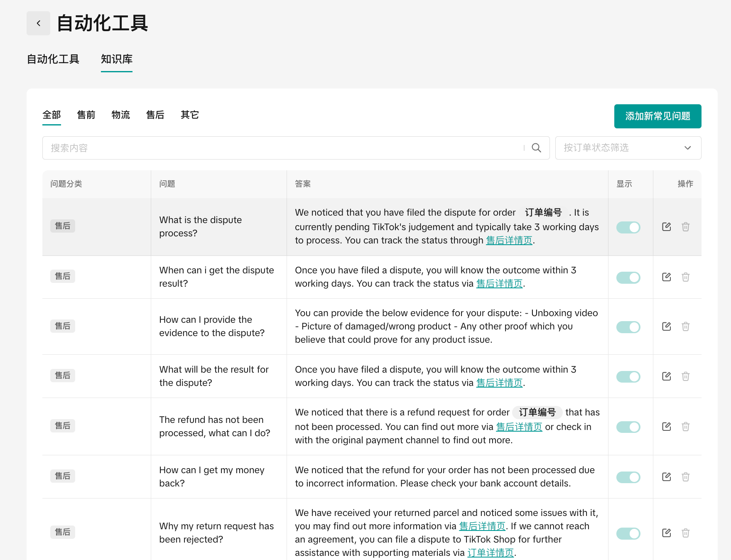Delete the 'What is the dispute process?' entry

pos(685,227)
